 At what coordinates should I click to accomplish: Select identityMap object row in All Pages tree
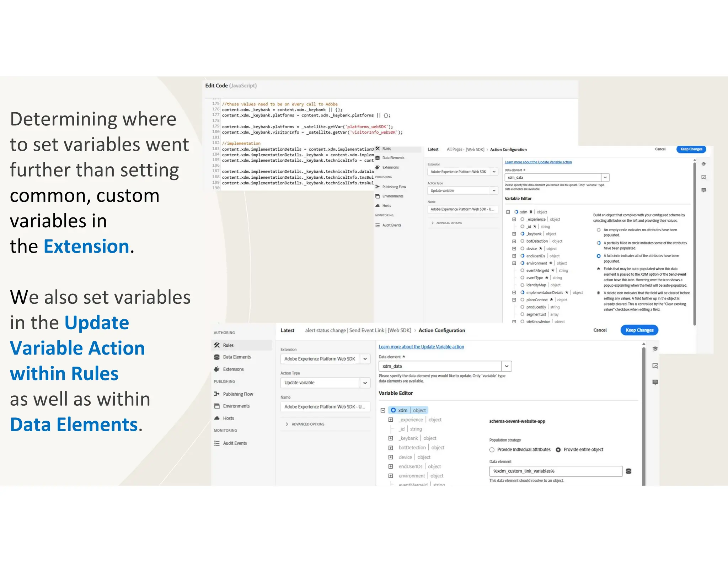click(540, 285)
